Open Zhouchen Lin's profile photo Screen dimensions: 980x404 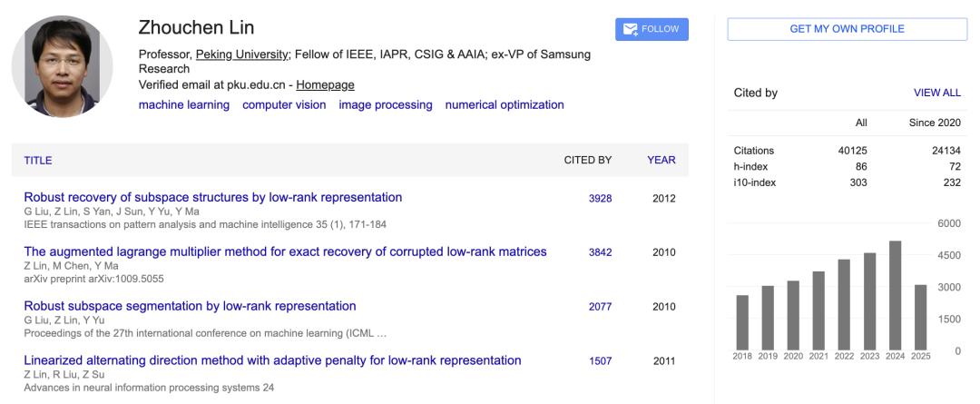(x=62, y=66)
